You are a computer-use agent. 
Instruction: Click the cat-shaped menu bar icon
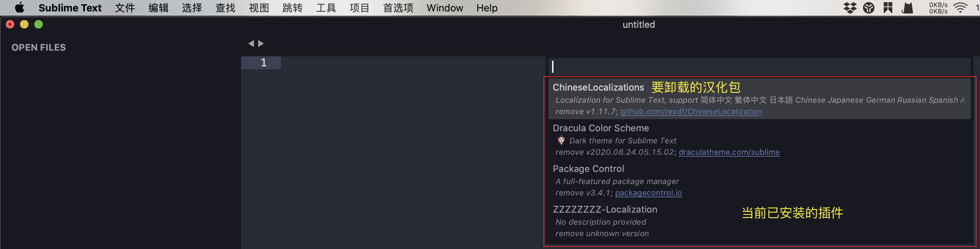pos(908,7)
